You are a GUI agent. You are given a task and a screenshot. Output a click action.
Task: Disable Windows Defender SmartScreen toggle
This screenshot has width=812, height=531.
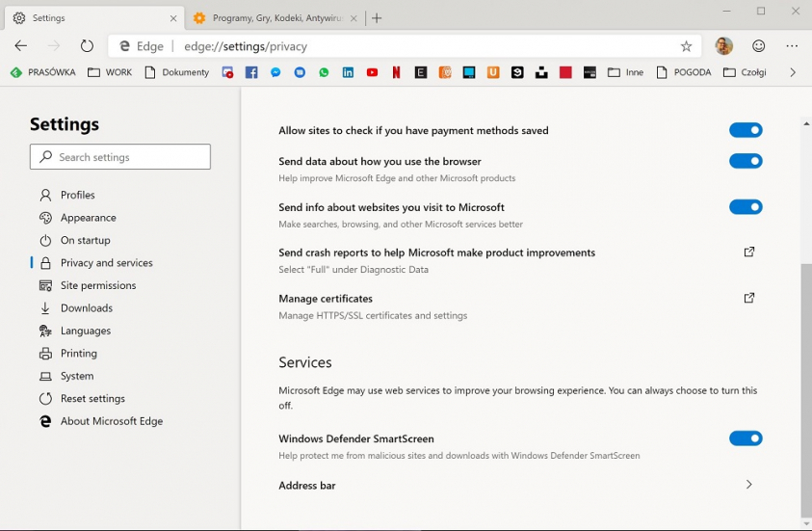[746, 438]
